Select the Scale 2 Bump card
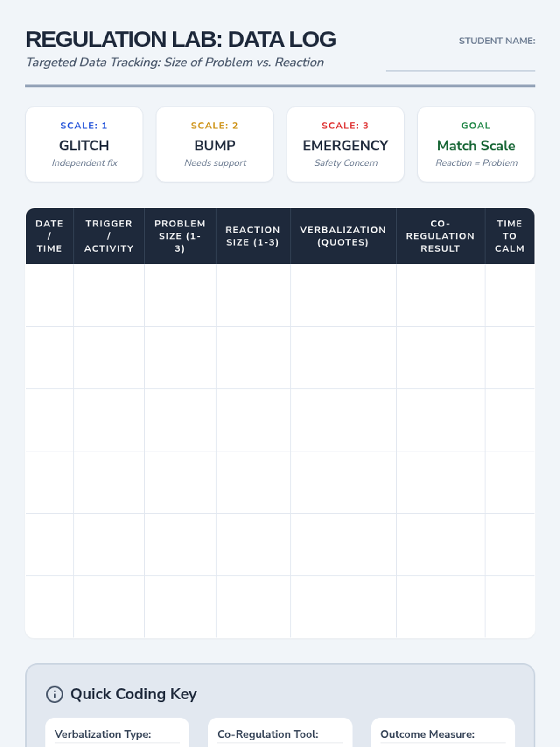The image size is (560, 747). (215, 144)
